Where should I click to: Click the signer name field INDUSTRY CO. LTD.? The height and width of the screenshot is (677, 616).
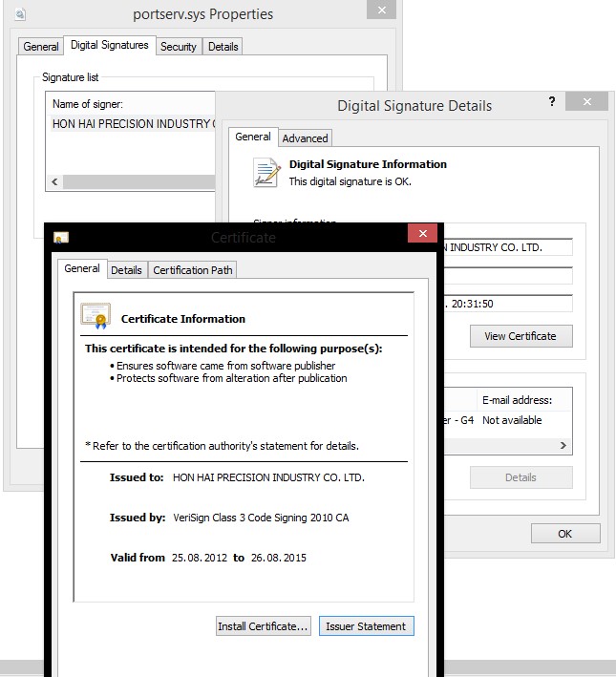507,247
